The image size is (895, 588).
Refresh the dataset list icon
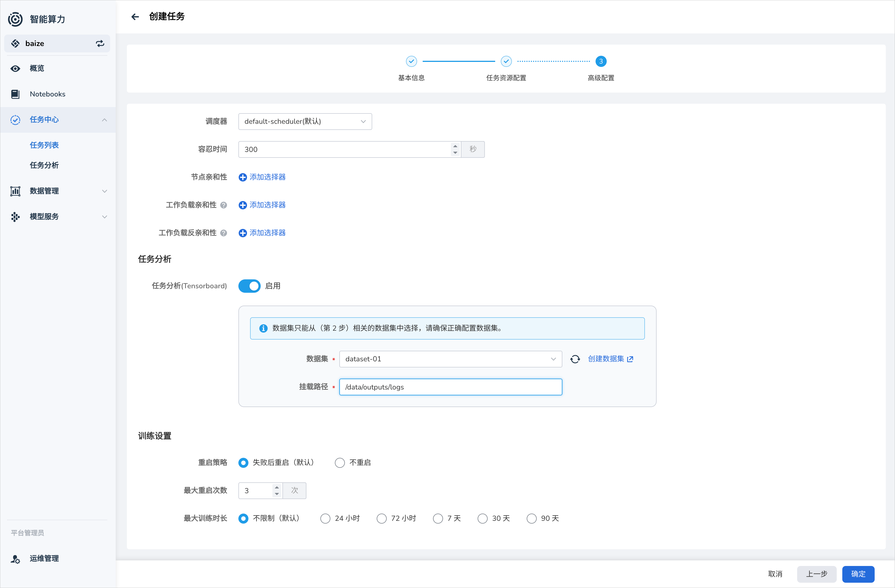pos(575,359)
